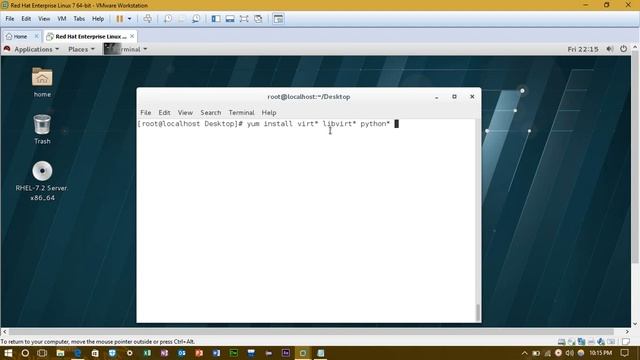Select the Trash desktop icon

(x=42, y=129)
